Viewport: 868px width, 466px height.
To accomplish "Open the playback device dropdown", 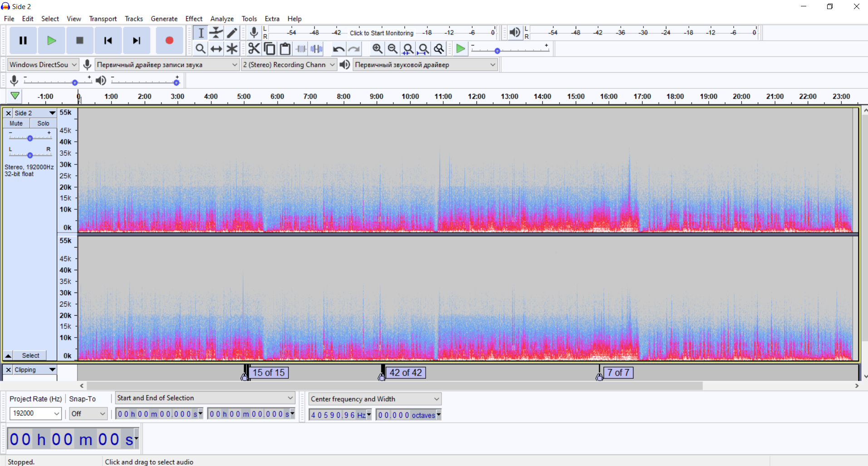I will 425,64.
